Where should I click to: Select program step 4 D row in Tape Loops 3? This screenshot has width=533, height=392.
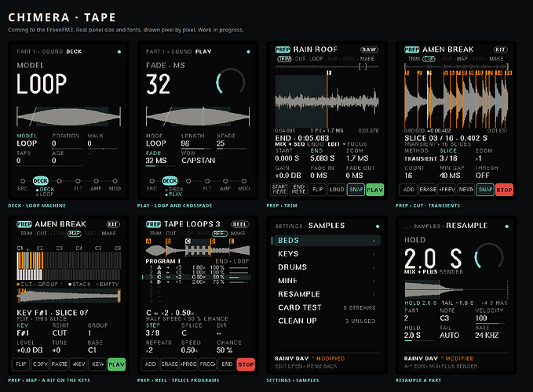(x=199, y=281)
